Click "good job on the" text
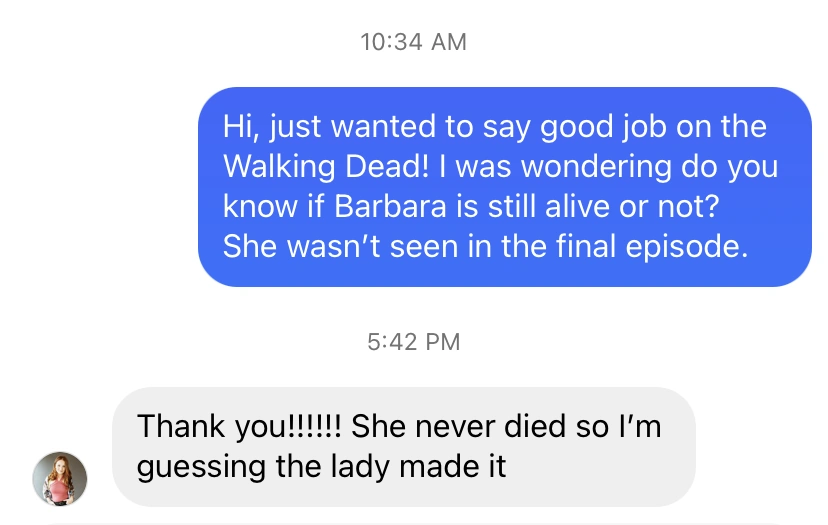 653,127
